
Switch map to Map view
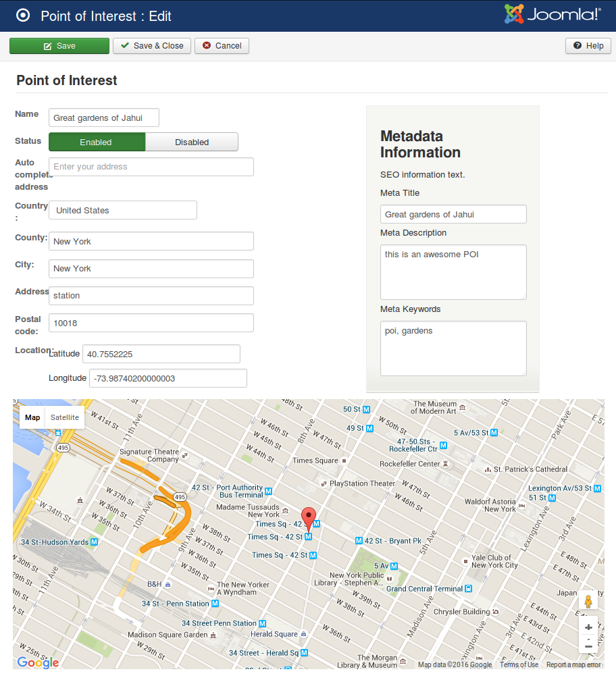pyautogui.click(x=32, y=417)
